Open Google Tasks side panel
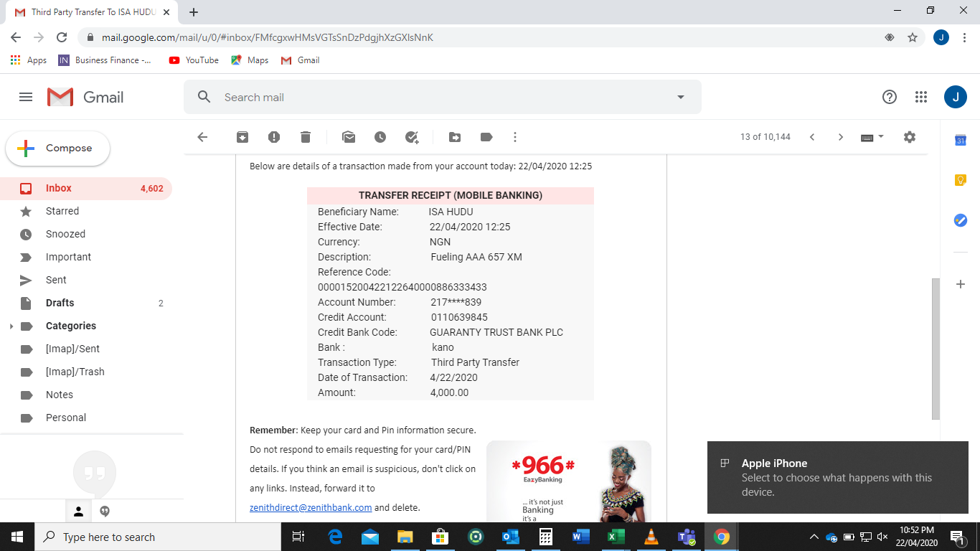The image size is (980, 551). click(x=961, y=220)
